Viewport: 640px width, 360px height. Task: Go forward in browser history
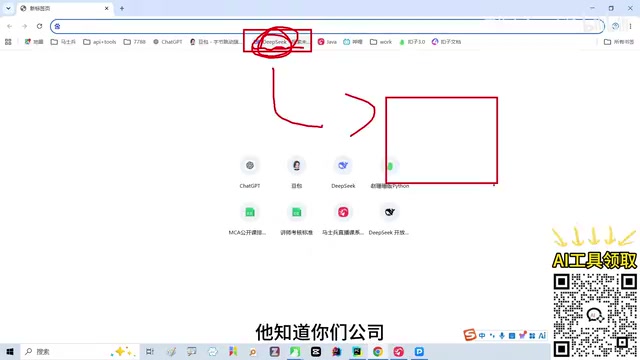pyautogui.click(x=24, y=26)
